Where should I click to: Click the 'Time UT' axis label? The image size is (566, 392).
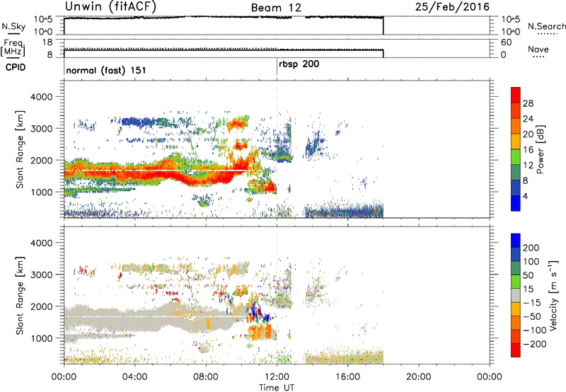coord(277,387)
